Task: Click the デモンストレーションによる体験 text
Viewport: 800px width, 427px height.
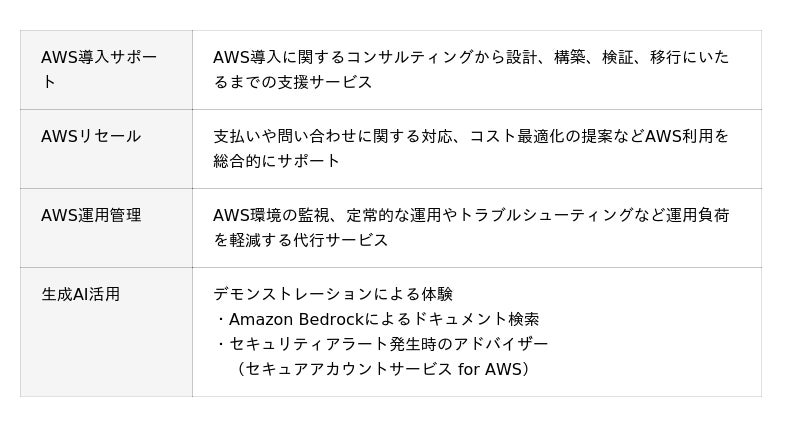Action: click(x=333, y=294)
